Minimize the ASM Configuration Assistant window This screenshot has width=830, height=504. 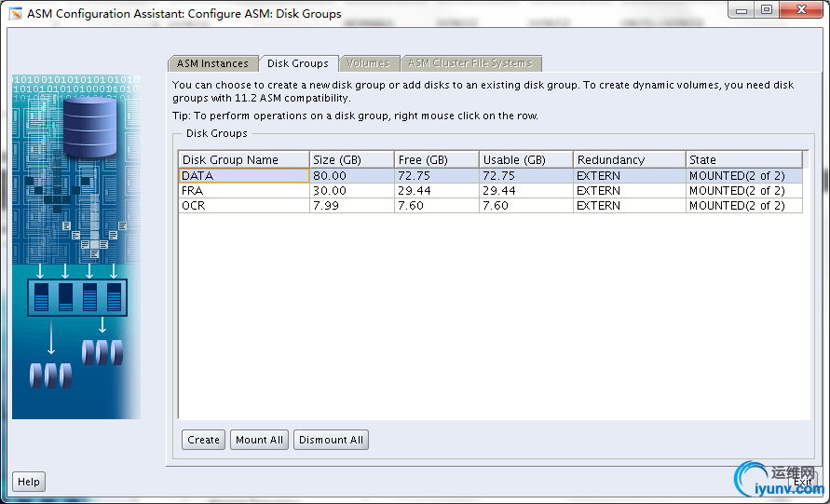coord(742,10)
